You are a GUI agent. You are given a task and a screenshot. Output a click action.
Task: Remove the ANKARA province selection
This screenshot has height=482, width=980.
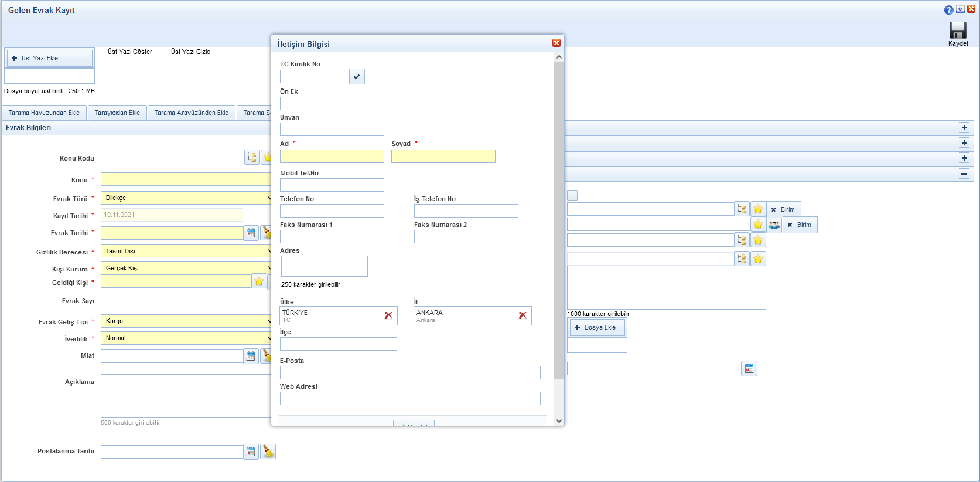click(523, 315)
